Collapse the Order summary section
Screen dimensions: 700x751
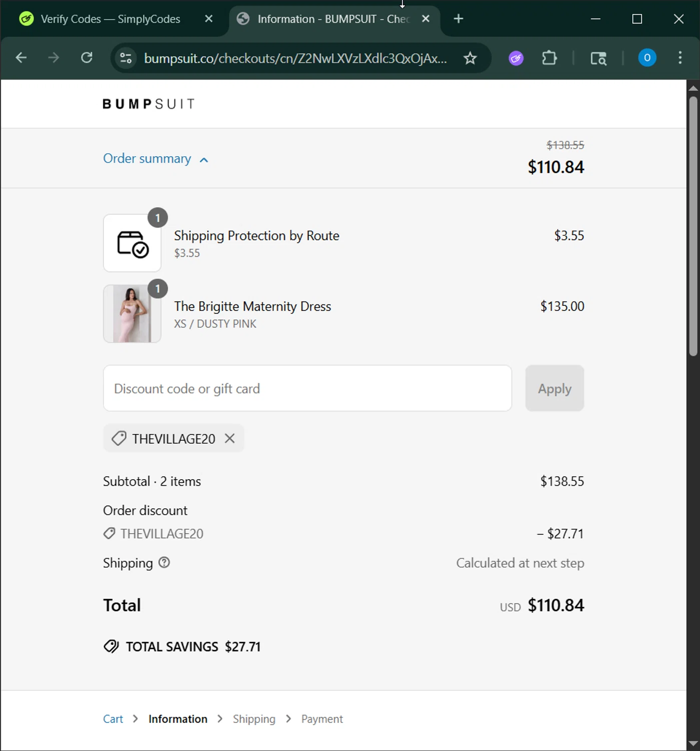[156, 159]
